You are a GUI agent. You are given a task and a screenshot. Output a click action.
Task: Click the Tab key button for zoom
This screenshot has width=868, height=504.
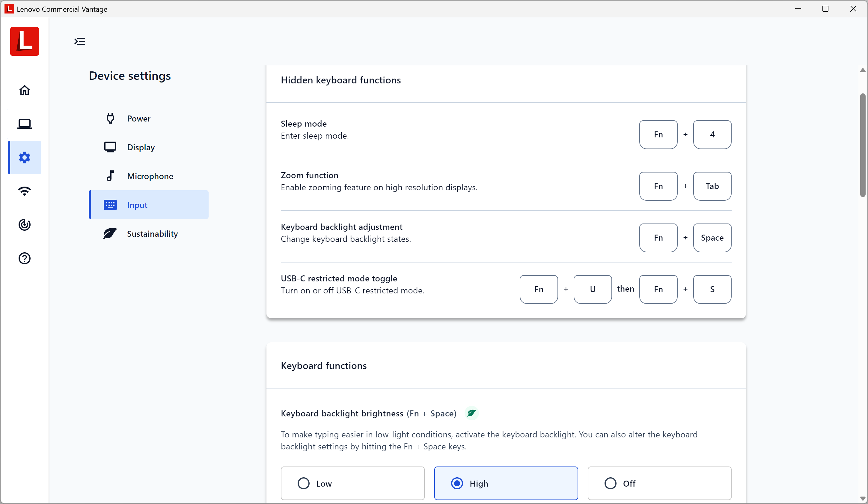[712, 186]
